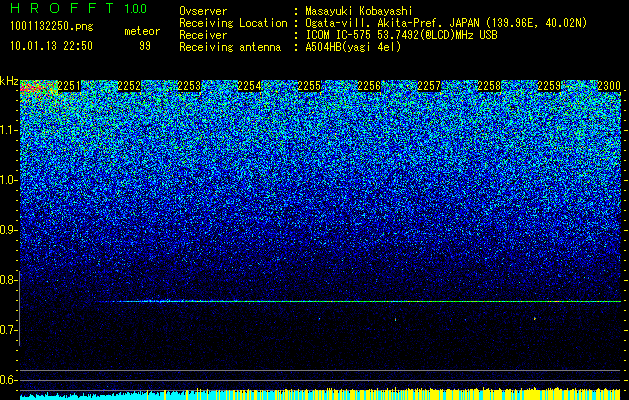The image size is (629, 400).
Task: Click the HROFFT program title
Action: [62, 8]
